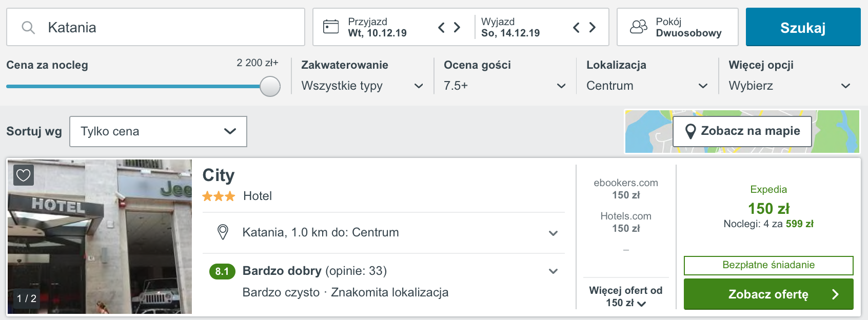Go to previous check-in date
Viewport: 868px width, 320px height.
click(441, 27)
